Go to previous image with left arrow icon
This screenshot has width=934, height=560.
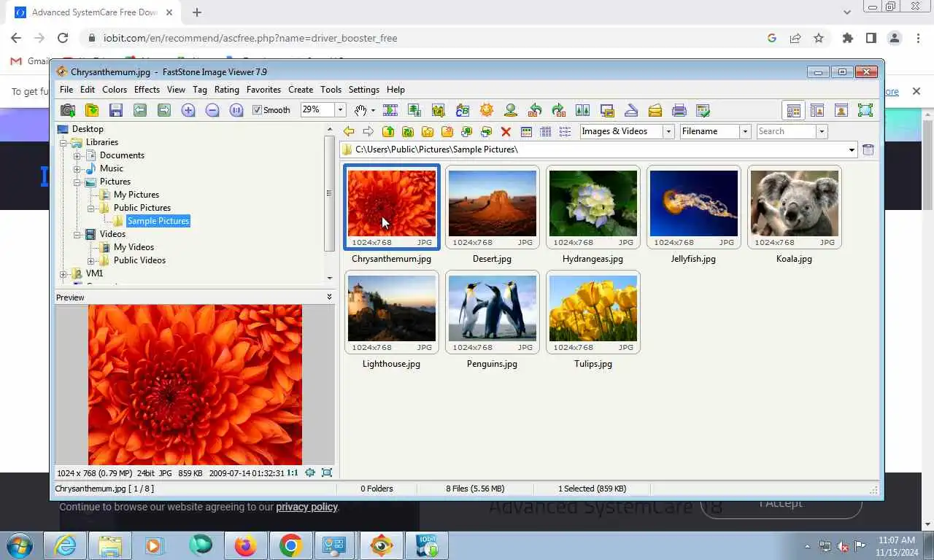coord(140,110)
